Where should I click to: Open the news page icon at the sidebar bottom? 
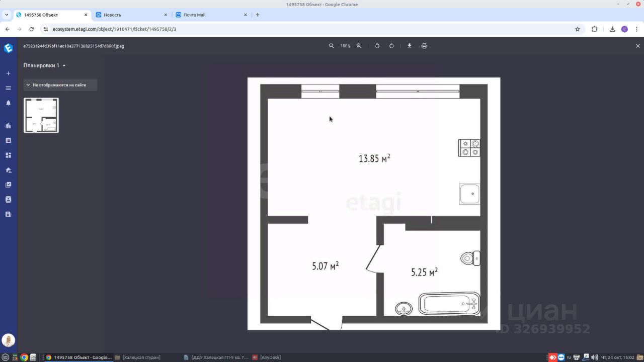[x=8, y=214]
